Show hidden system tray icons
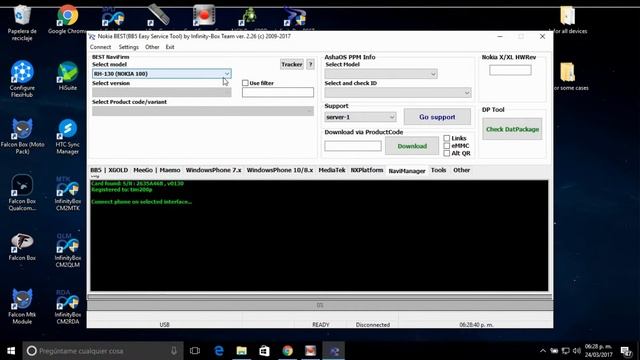This screenshot has width=640, height=360. coord(542,351)
